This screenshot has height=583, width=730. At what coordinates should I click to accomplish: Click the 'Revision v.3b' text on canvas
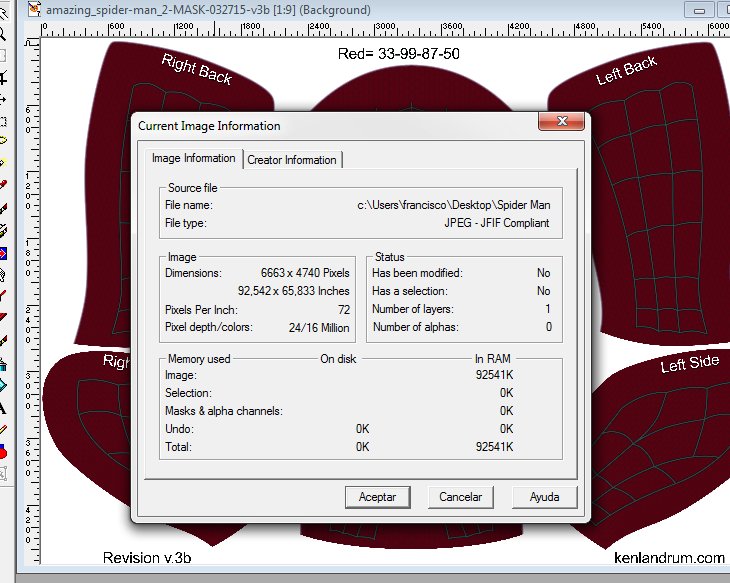[147, 558]
